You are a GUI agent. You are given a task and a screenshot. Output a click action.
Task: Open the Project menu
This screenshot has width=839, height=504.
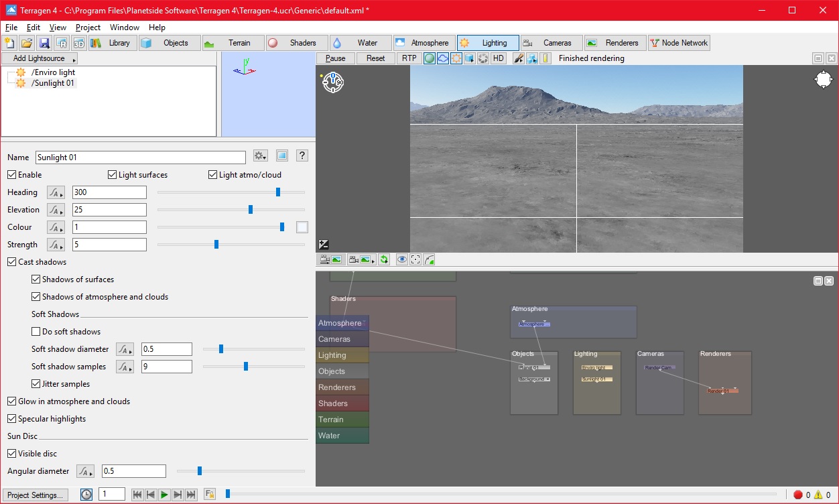[88, 27]
